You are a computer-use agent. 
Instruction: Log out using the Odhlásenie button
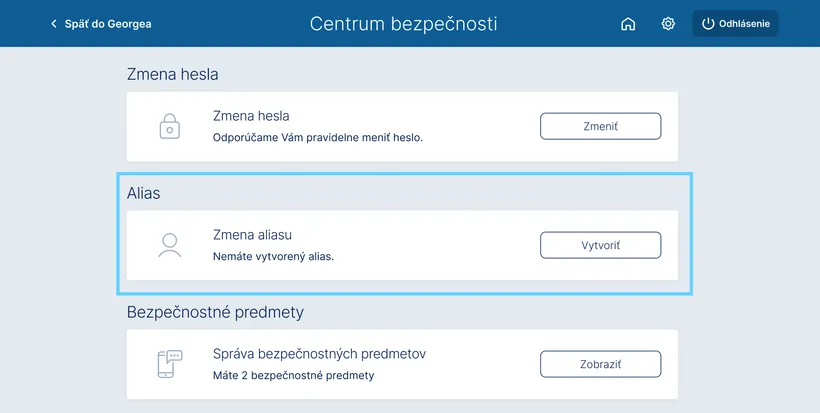click(735, 23)
